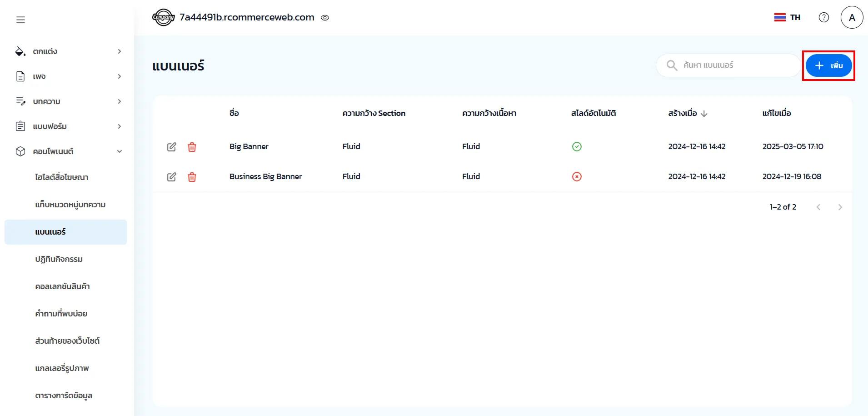Sort by แก้ไขเมื่อ column header
868x416 pixels.
[777, 113]
